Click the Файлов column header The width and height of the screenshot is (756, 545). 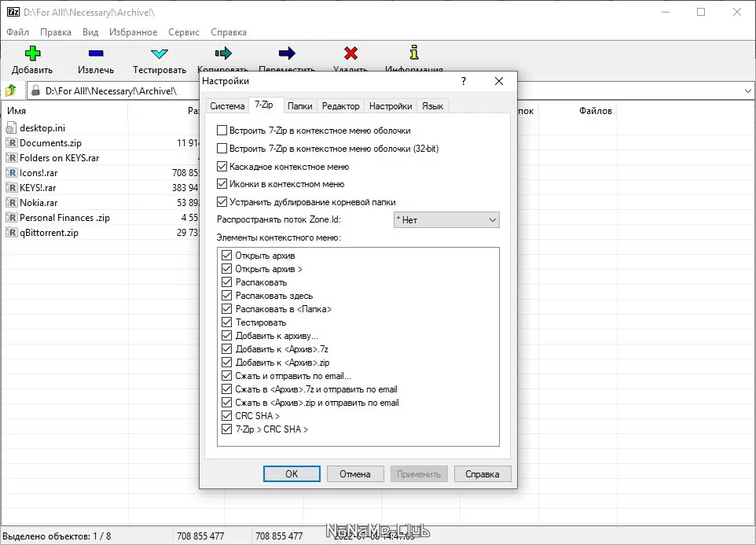pyautogui.click(x=578, y=111)
